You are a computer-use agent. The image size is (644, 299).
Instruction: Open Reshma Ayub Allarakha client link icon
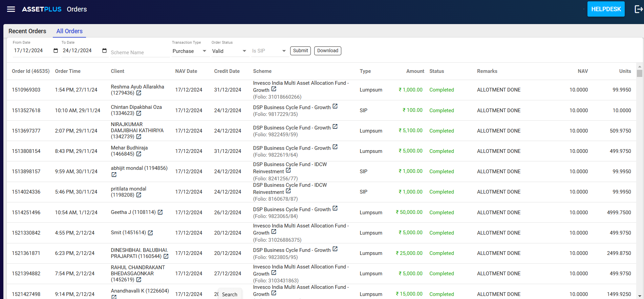(x=139, y=93)
